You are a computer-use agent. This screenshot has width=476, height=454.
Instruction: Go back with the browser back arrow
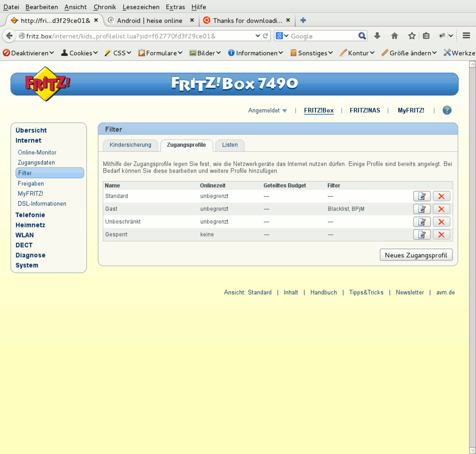(x=9, y=36)
